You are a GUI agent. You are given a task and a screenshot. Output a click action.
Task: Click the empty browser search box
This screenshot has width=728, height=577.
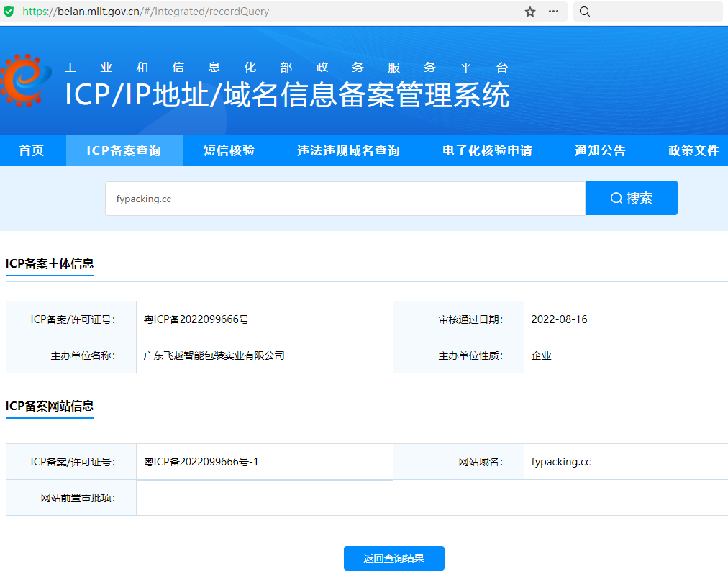pos(655,12)
